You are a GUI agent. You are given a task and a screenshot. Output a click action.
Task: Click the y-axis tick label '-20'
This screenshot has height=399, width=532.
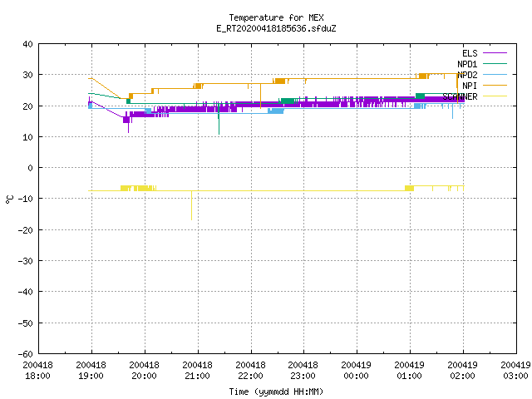click(x=26, y=230)
